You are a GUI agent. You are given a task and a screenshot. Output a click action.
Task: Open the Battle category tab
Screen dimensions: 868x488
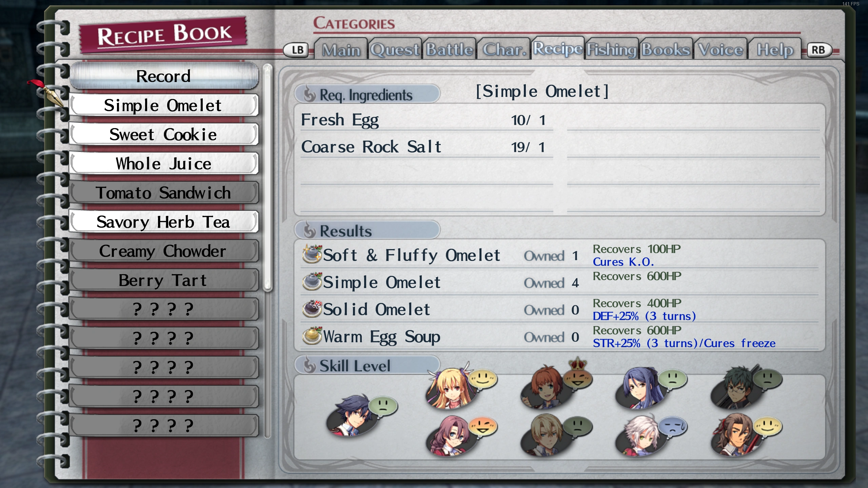(x=449, y=49)
